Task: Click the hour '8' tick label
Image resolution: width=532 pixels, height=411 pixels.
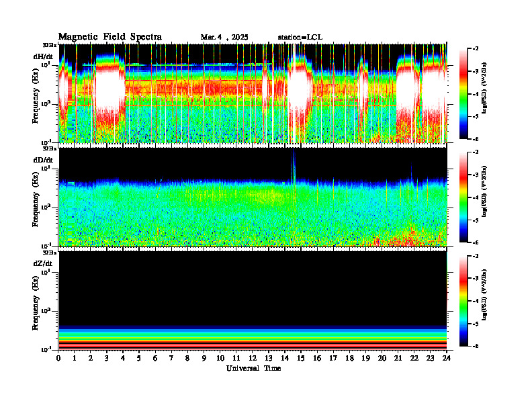Action: (x=187, y=358)
